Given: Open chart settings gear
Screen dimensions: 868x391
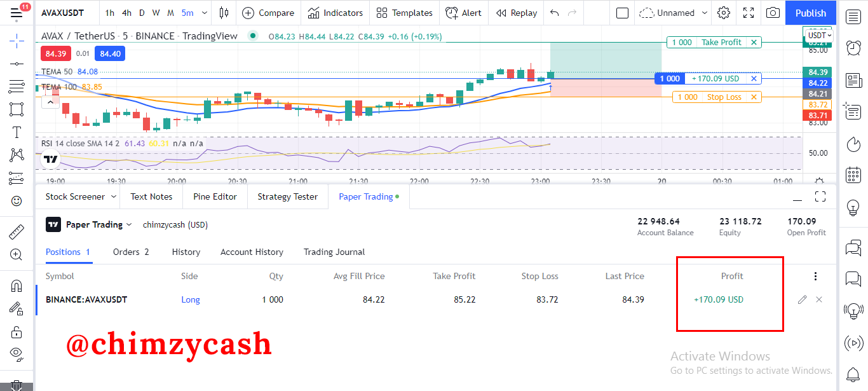Looking at the screenshot, I should point(724,13).
